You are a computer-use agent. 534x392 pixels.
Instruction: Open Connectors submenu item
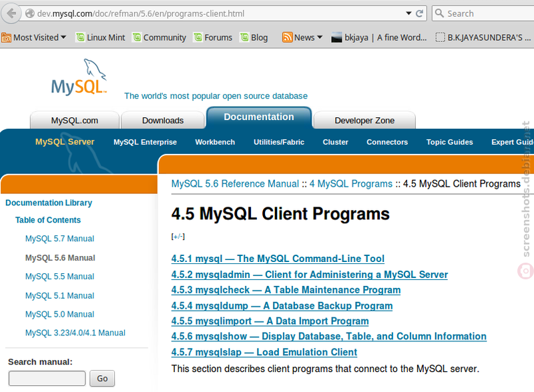(387, 142)
